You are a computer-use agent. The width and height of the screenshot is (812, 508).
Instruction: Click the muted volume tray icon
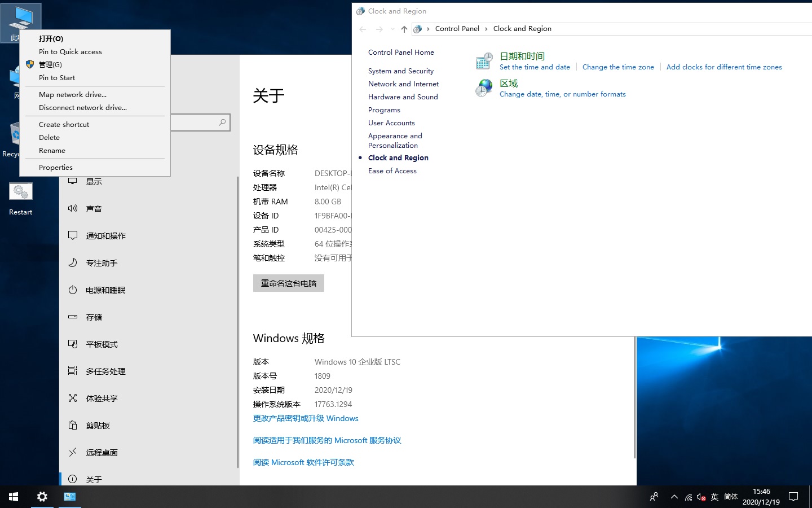point(701,497)
